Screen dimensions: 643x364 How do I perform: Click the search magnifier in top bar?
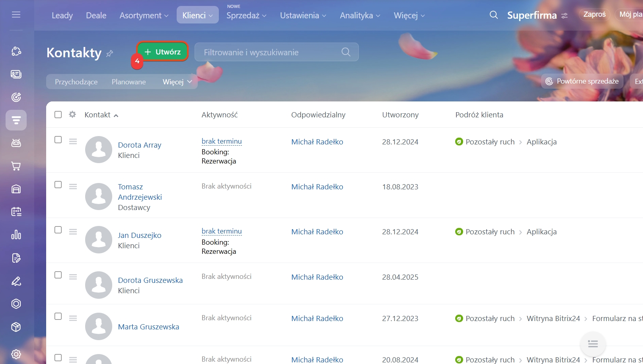click(x=494, y=15)
